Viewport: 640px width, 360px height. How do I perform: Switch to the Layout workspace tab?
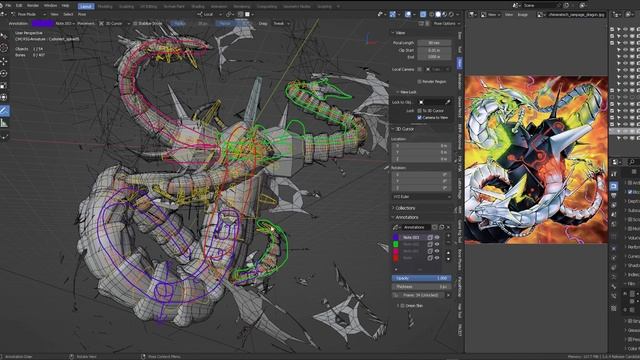86,6
